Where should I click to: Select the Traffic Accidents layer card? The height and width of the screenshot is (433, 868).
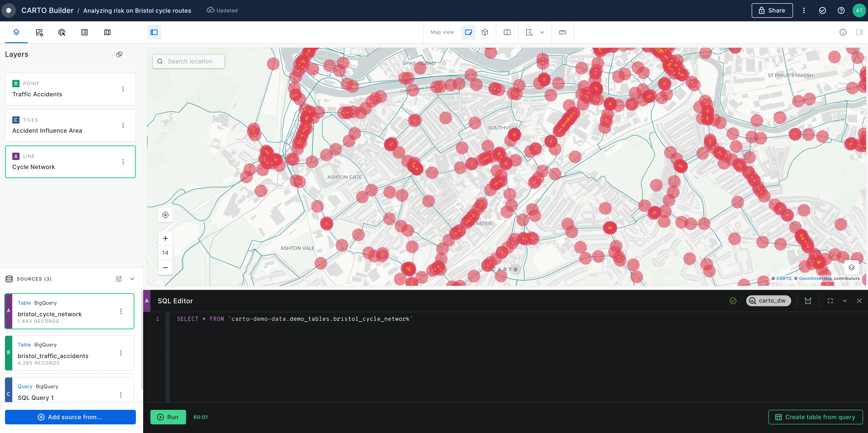(x=70, y=89)
